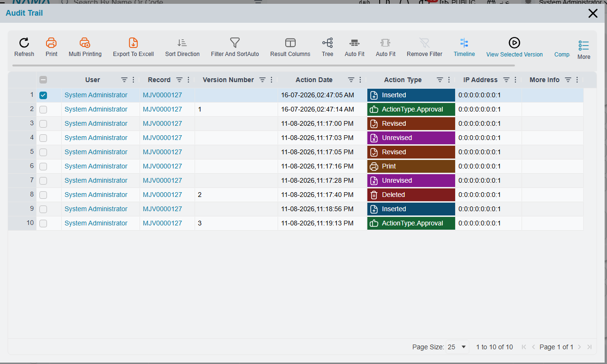Open the User column options menu

(133, 80)
